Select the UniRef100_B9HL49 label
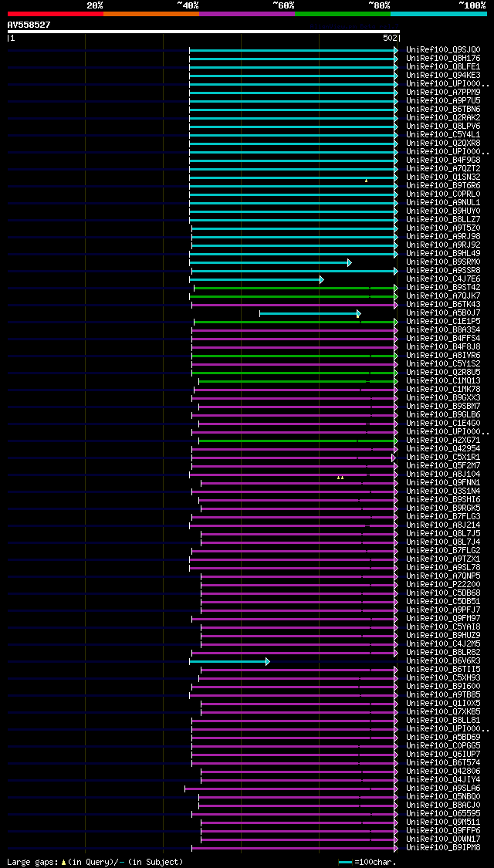 point(443,254)
